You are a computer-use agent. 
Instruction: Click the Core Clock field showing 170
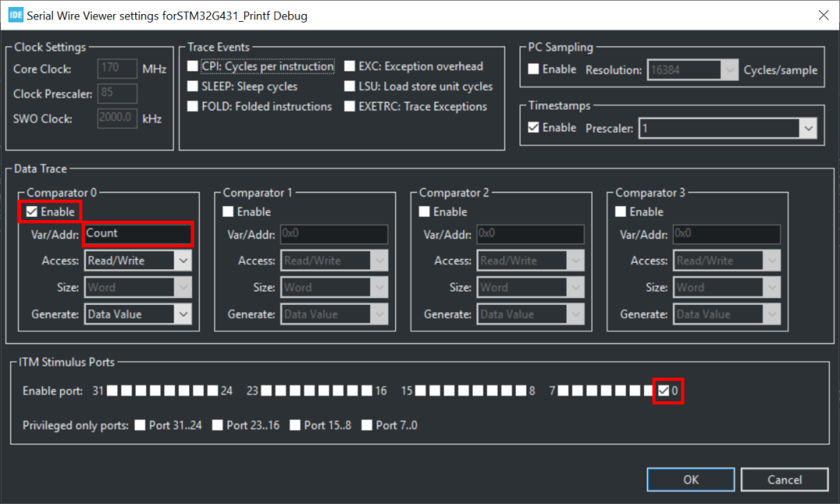pyautogui.click(x=117, y=68)
